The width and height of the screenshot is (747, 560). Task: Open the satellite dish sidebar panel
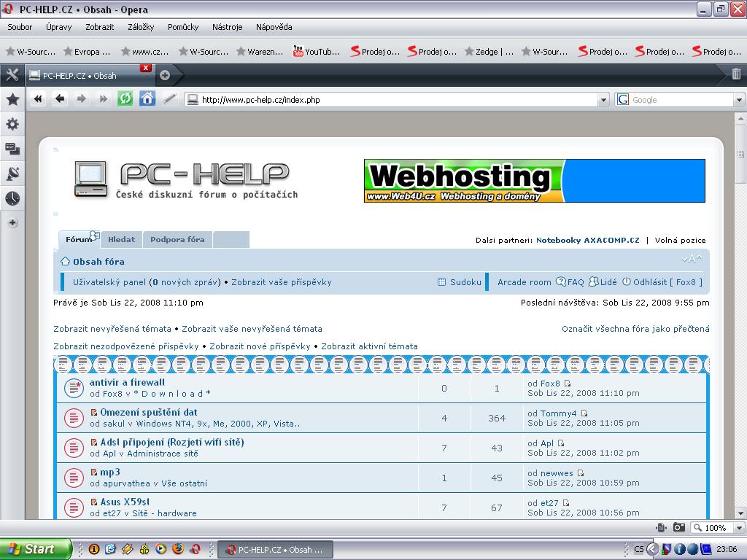[x=12, y=174]
